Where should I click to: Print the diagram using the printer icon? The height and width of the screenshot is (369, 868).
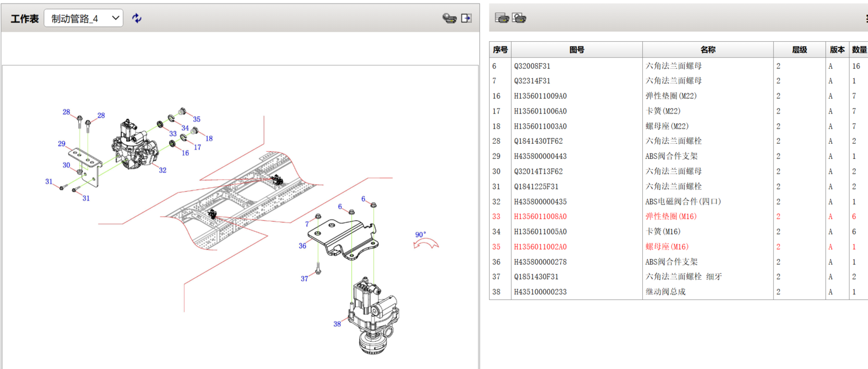pyautogui.click(x=449, y=19)
